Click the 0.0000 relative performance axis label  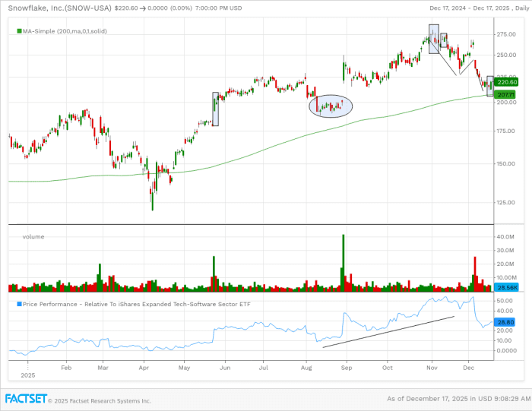(506, 351)
